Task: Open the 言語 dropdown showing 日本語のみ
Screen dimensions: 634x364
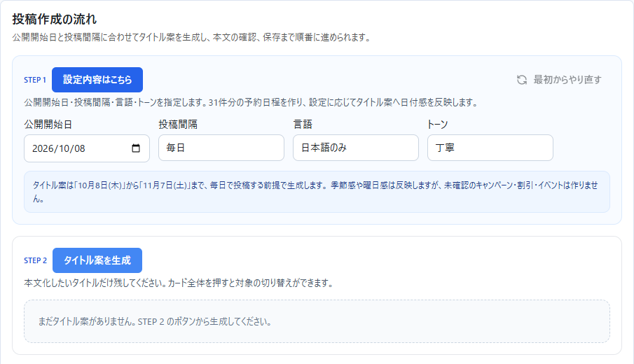Action: [x=356, y=148]
